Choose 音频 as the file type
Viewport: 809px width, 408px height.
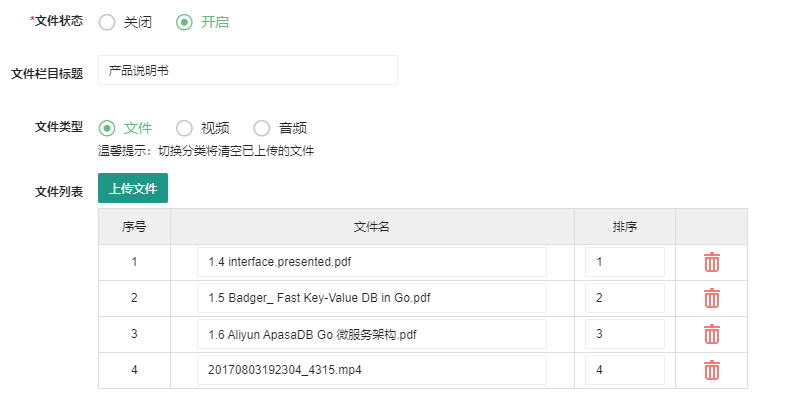coord(262,128)
